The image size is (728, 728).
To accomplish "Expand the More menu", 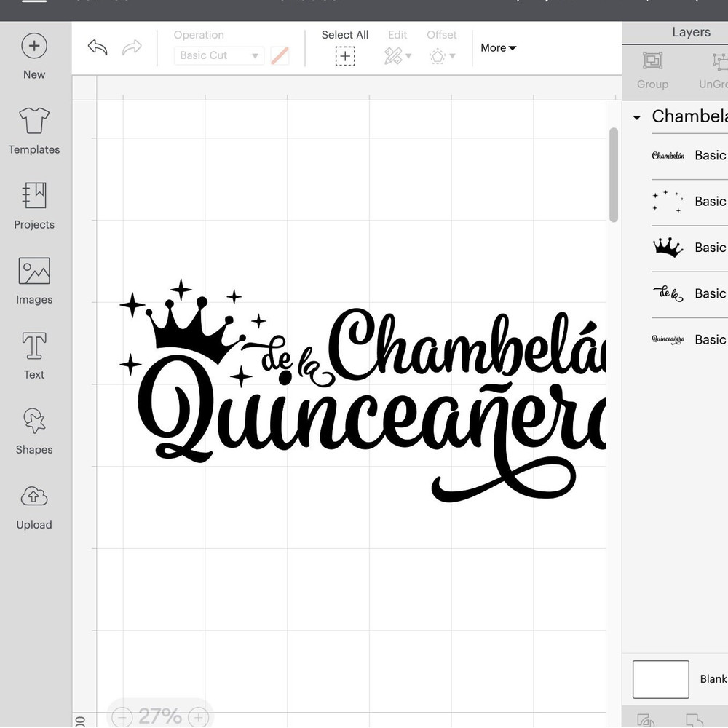I will tap(498, 48).
